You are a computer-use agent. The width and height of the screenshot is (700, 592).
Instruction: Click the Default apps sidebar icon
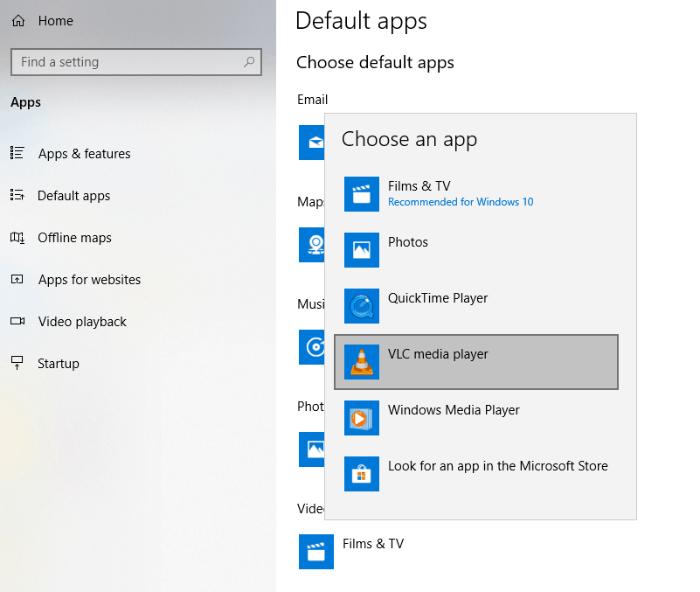tap(17, 195)
